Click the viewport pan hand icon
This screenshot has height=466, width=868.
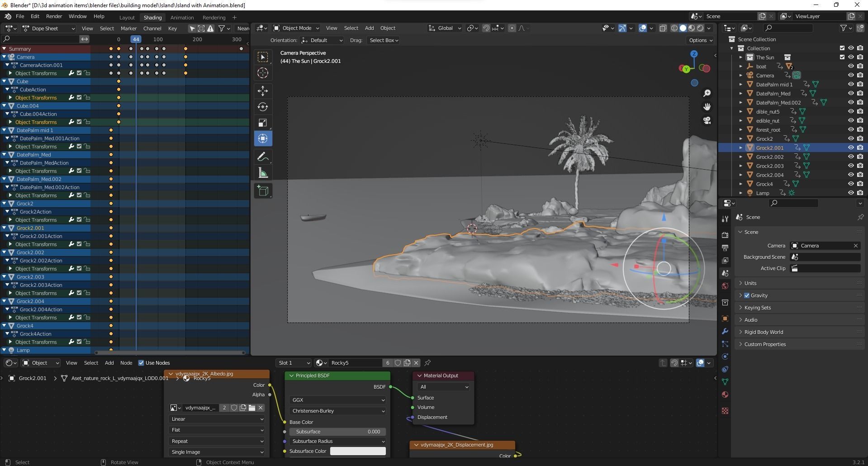pos(707,107)
